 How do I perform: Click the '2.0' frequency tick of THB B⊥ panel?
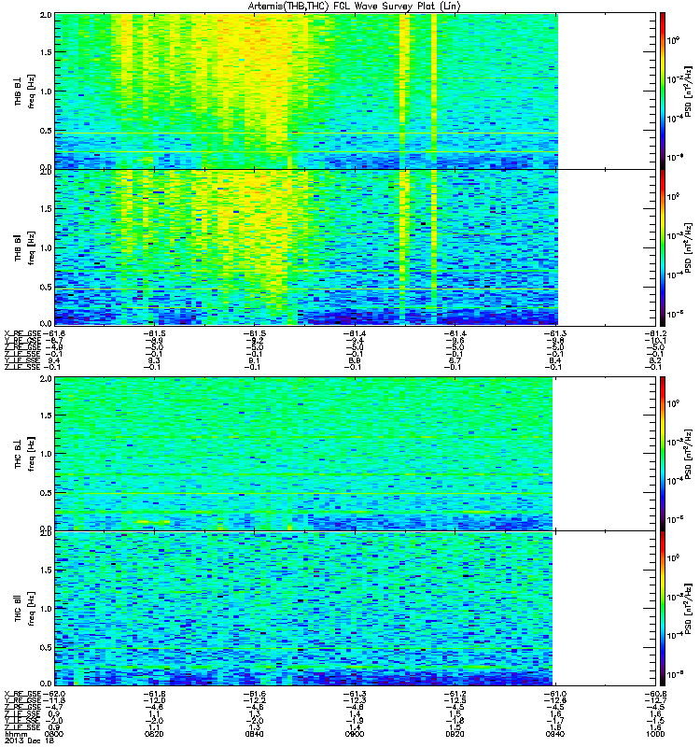pos(46,15)
